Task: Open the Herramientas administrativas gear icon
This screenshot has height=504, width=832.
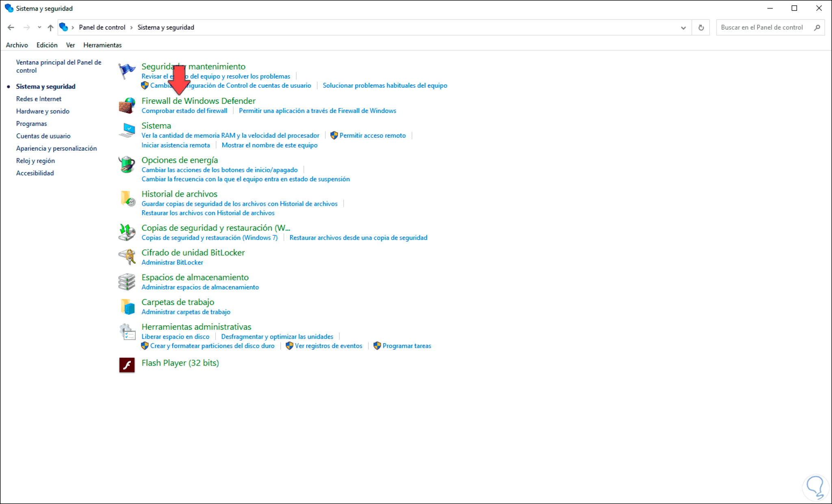Action: (127, 332)
